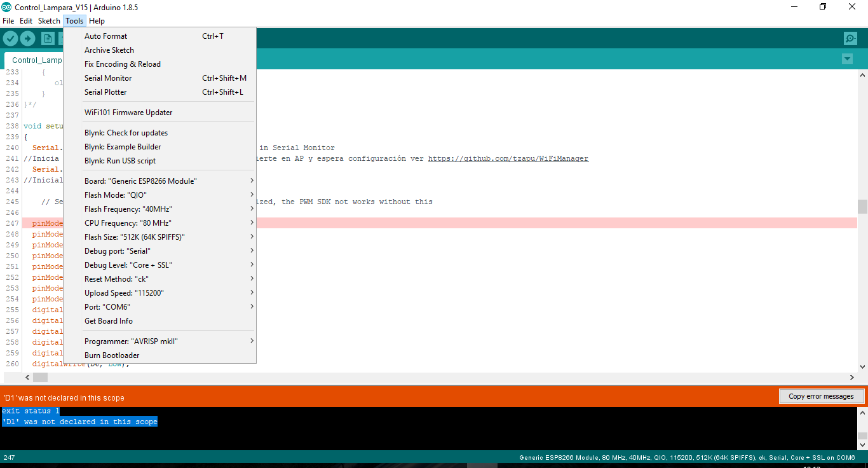
Task: Select Blynk: Check for updates
Action: pyautogui.click(x=159, y=133)
